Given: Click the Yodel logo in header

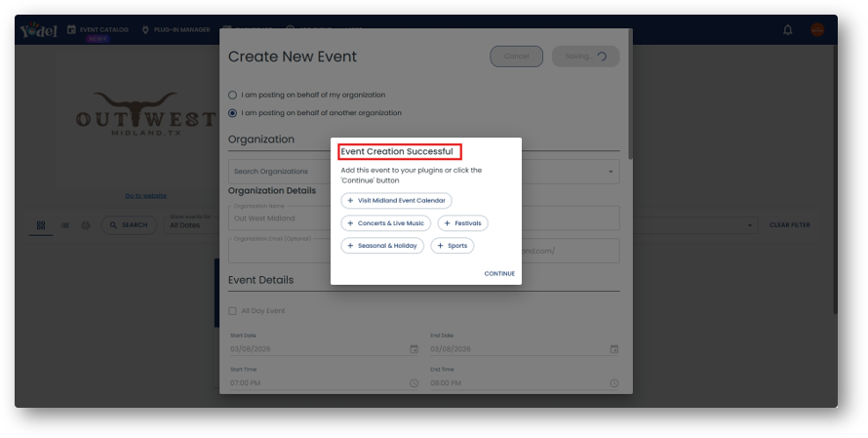Looking at the screenshot, I should (38, 30).
